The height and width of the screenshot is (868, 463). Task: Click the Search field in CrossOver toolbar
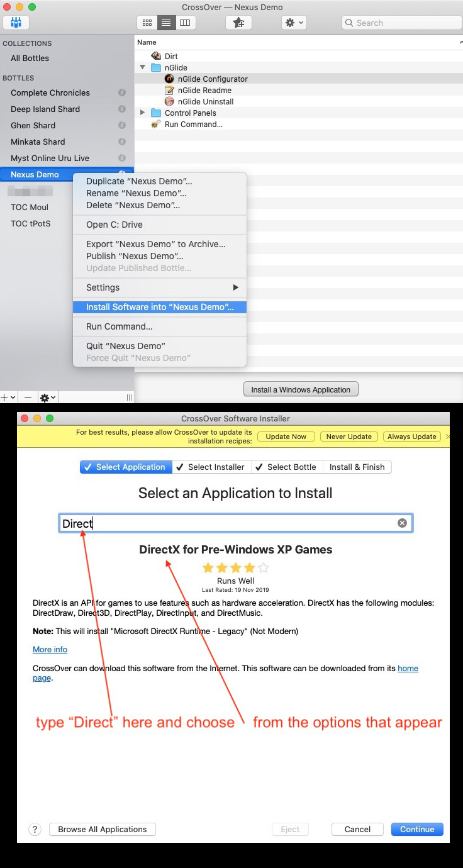click(x=402, y=23)
